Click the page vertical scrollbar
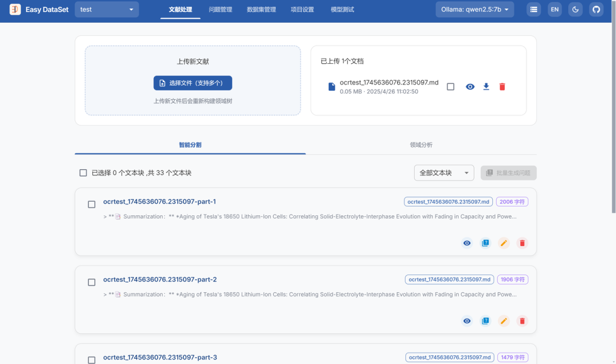The width and height of the screenshot is (616, 364). [613, 107]
